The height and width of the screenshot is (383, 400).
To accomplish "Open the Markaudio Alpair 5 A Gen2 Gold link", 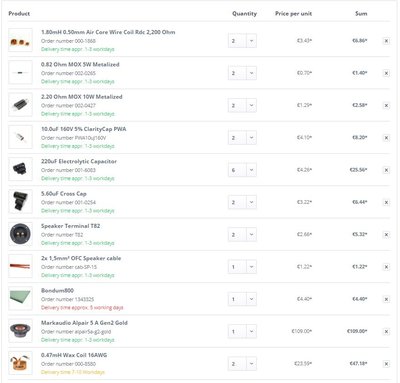I will (x=84, y=323).
